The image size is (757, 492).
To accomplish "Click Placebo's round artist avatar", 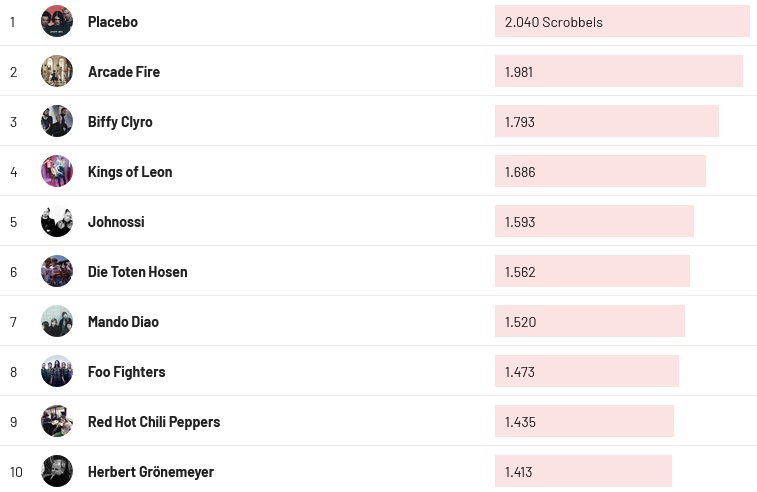I will click(x=57, y=21).
